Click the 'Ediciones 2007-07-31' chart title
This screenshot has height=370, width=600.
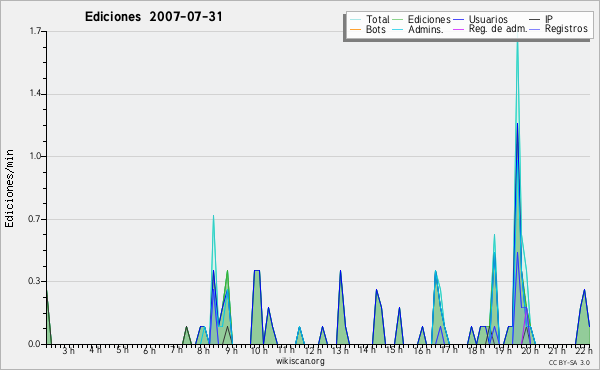click(x=153, y=17)
